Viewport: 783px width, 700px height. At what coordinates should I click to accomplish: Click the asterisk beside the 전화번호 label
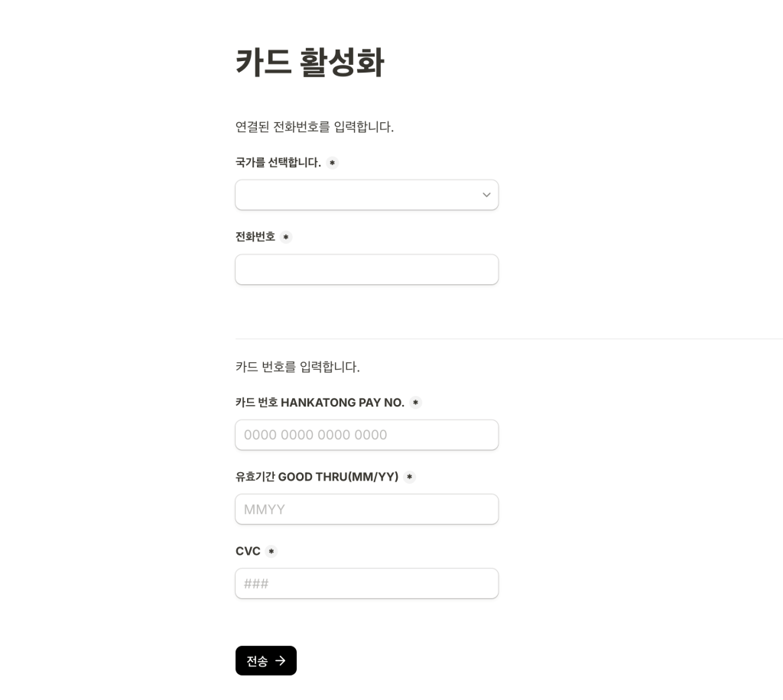point(285,237)
